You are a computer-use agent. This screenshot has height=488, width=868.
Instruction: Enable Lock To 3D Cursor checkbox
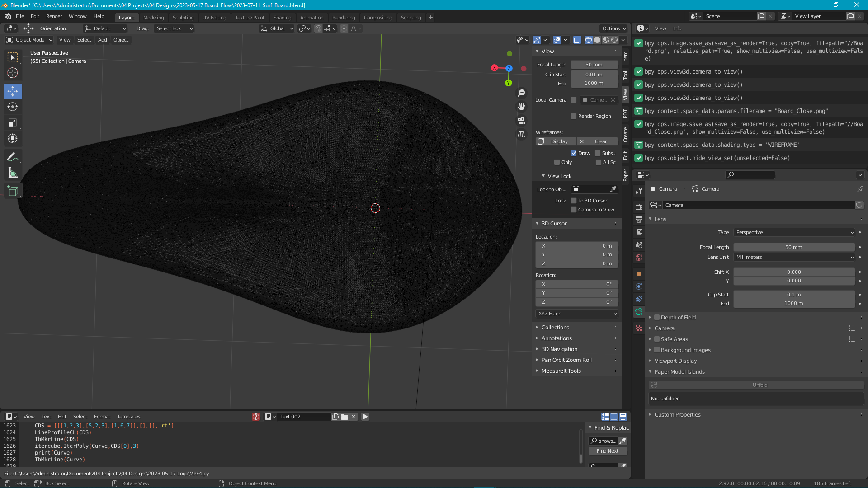tap(574, 201)
